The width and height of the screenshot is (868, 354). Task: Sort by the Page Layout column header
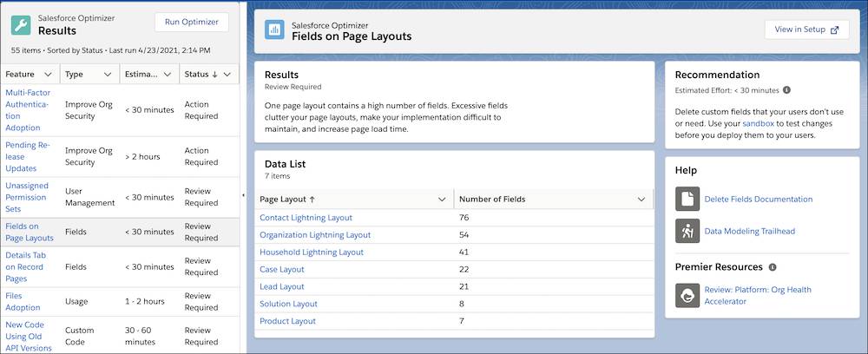point(287,200)
